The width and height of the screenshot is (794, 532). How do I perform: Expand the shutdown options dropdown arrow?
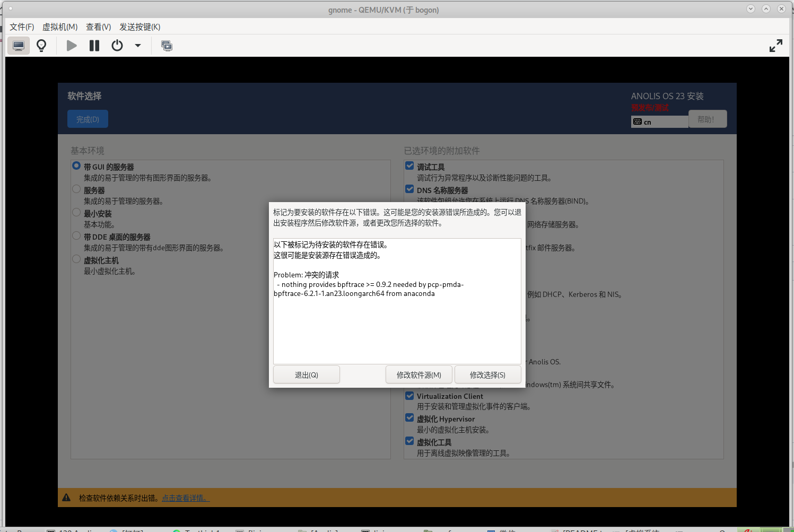(x=138, y=46)
